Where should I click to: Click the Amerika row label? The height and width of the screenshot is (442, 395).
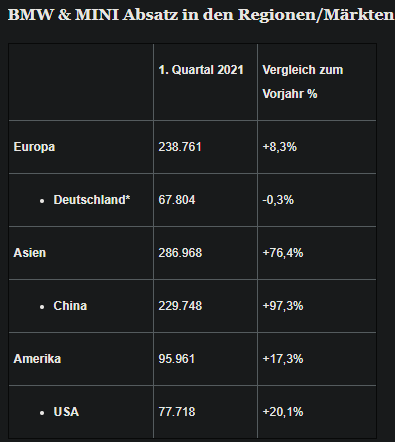tap(37, 359)
